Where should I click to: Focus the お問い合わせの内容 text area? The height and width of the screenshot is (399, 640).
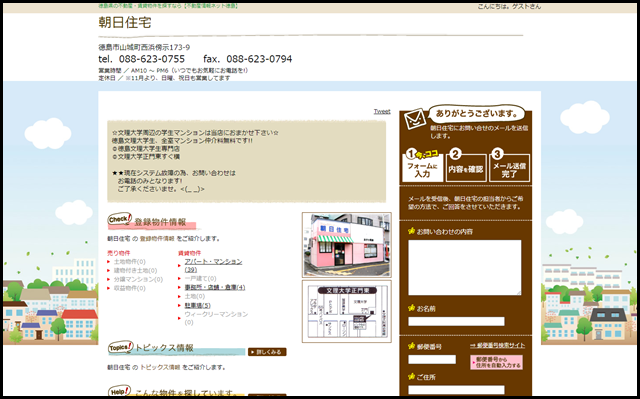pyautogui.click(x=464, y=267)
